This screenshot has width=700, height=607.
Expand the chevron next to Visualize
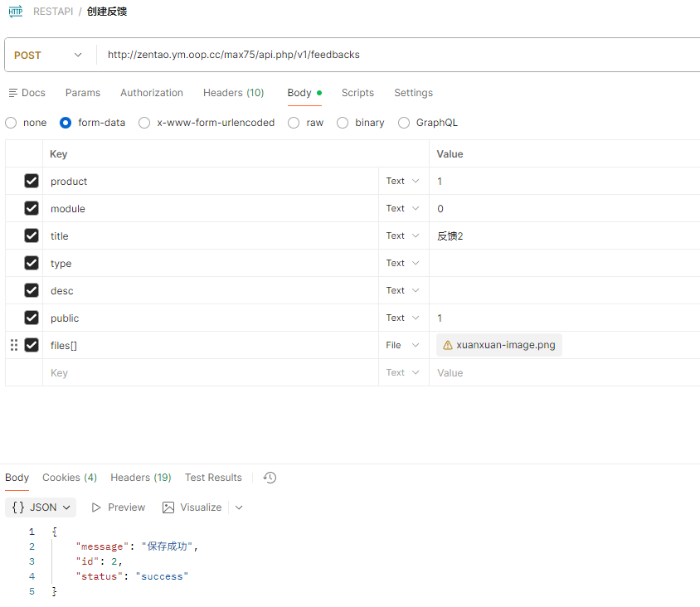point(239,507)
